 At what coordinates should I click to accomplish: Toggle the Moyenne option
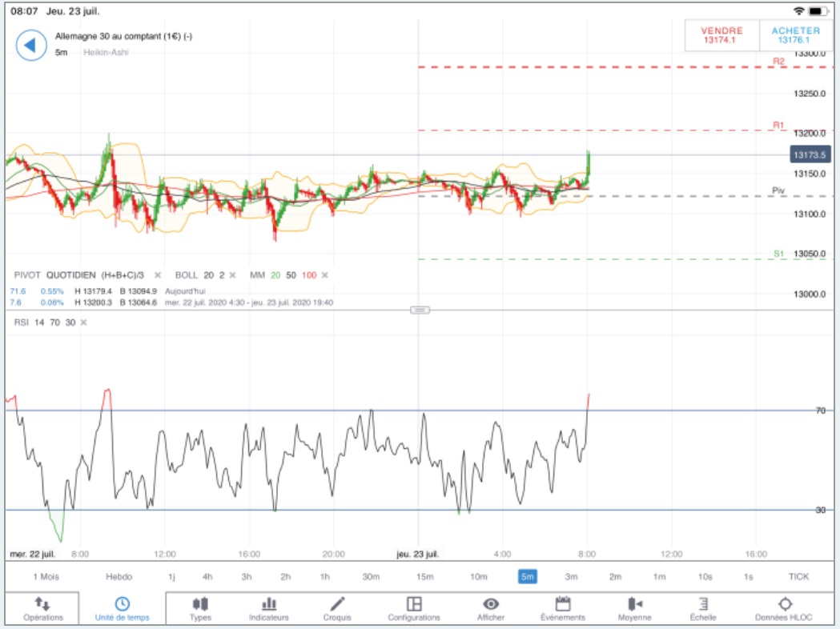(634, 609)
